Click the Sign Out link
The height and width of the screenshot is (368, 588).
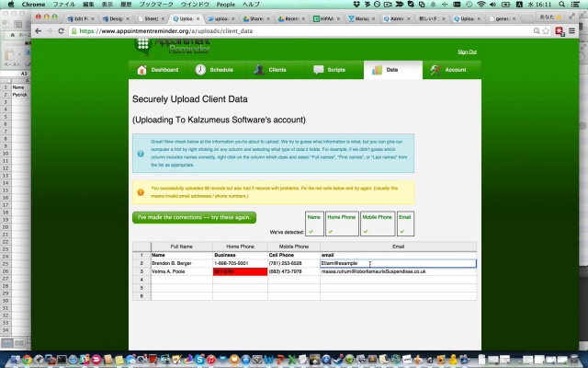[467, 52]
